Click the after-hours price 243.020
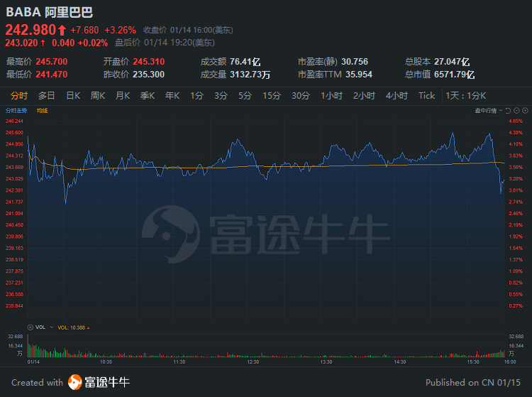This screenshot has width=532, height=397. point(21,43)
